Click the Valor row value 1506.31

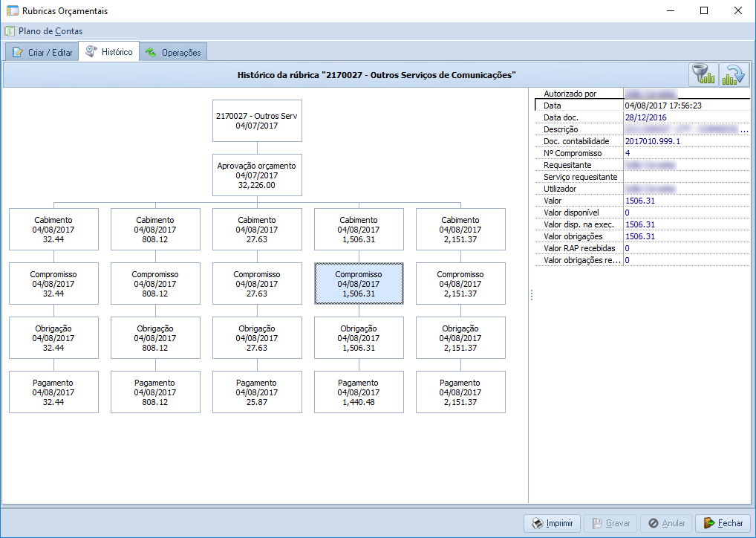(x=640, y=201)
